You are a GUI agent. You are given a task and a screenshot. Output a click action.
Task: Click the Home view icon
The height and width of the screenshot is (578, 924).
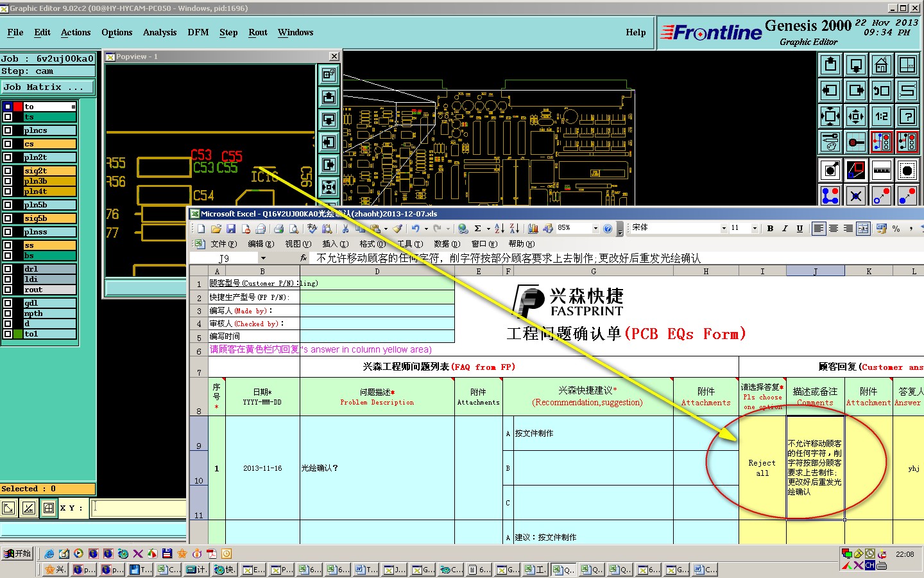(882, 65)
